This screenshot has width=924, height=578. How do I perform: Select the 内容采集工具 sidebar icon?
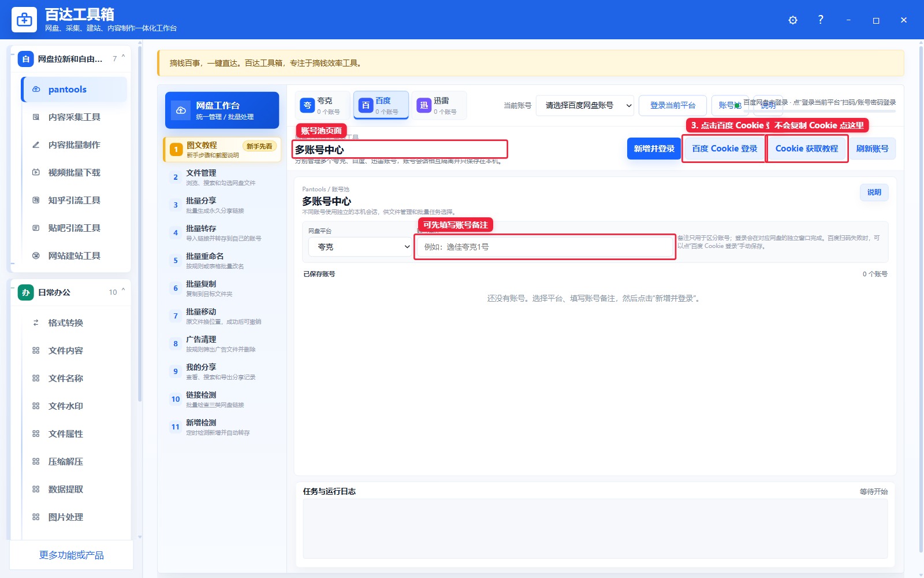(36, 117)
